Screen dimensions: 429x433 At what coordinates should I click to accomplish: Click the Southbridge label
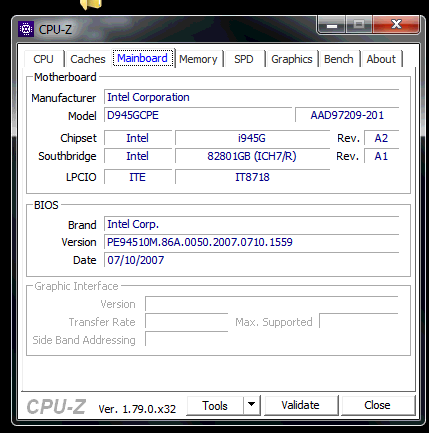(67, 156)
